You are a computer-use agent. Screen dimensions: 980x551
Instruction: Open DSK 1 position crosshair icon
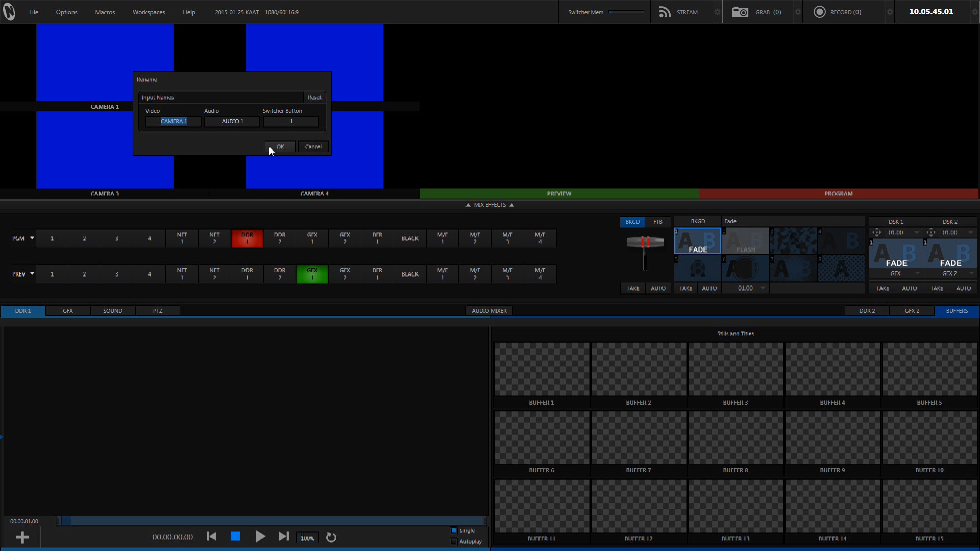[877, 233]
